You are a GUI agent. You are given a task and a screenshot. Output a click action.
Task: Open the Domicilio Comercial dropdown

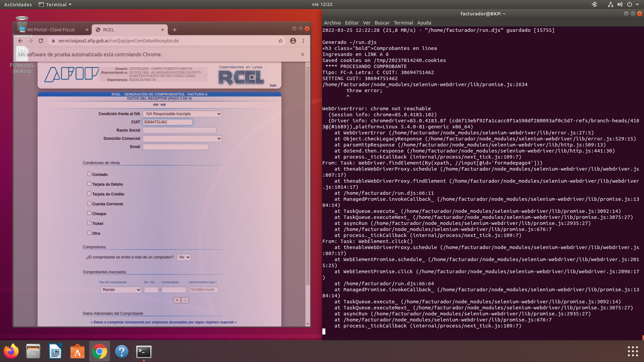tap(182, 138)
